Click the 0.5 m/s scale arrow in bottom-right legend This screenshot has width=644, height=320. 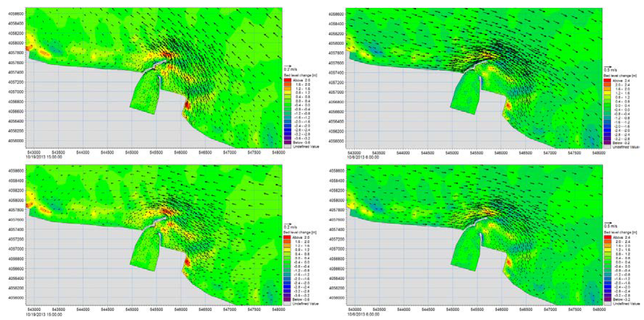608,223
